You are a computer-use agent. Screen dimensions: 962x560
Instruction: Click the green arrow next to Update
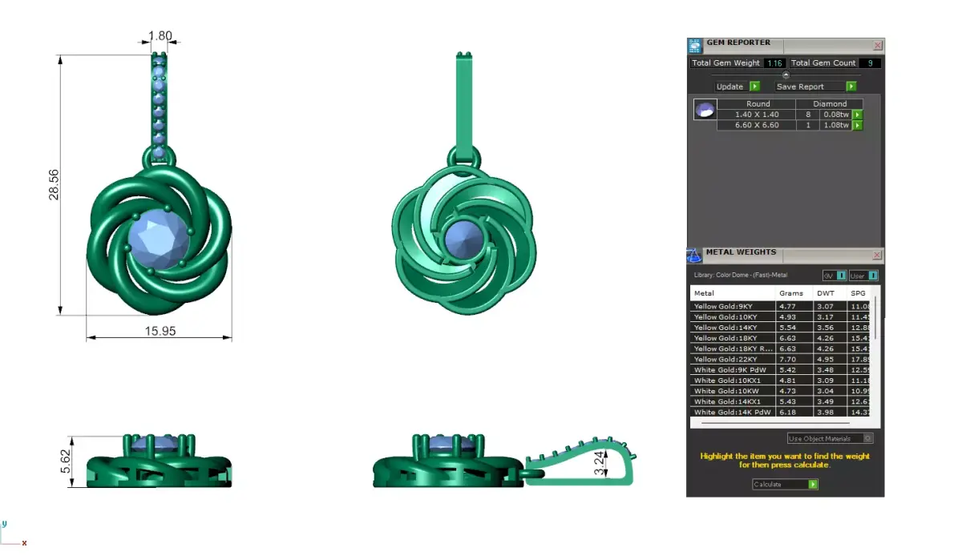(x=754, y=87)
